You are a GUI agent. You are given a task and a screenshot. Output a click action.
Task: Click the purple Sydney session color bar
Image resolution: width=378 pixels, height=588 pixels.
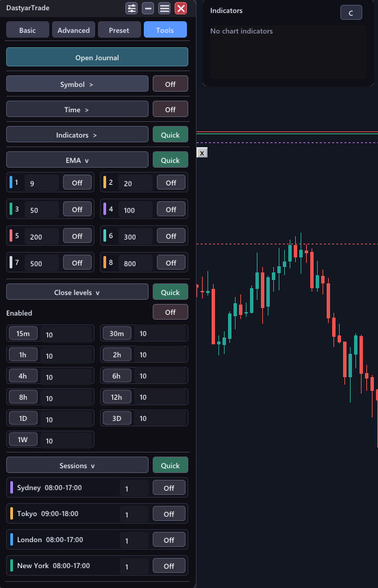point(12,487)
